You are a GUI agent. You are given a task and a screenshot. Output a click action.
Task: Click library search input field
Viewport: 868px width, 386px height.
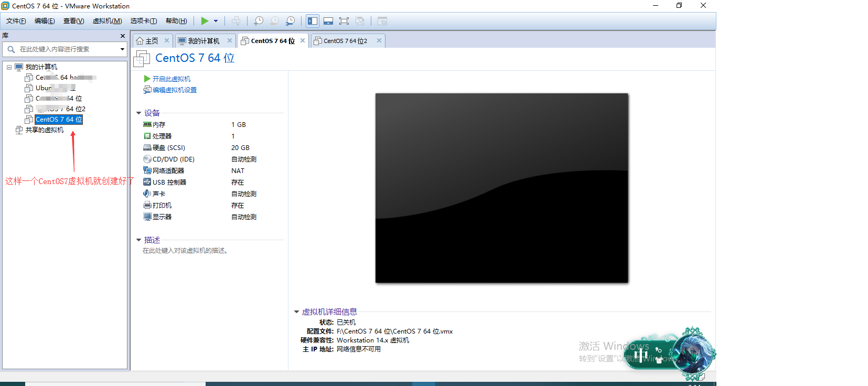65,49
